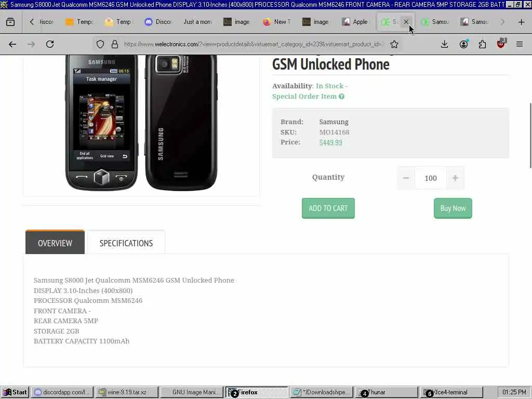
Task: Switch to the last Samsu browser tab
Action: point(474,22)
